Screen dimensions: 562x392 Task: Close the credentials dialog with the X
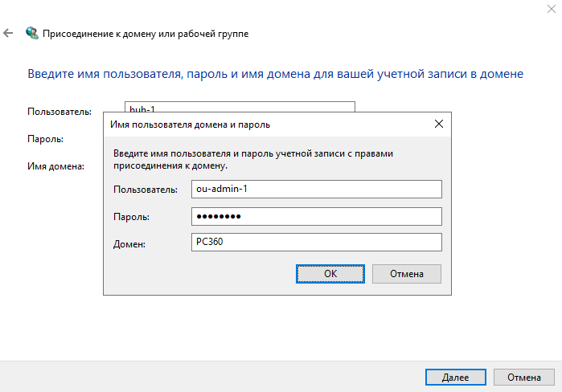(438, 125)
